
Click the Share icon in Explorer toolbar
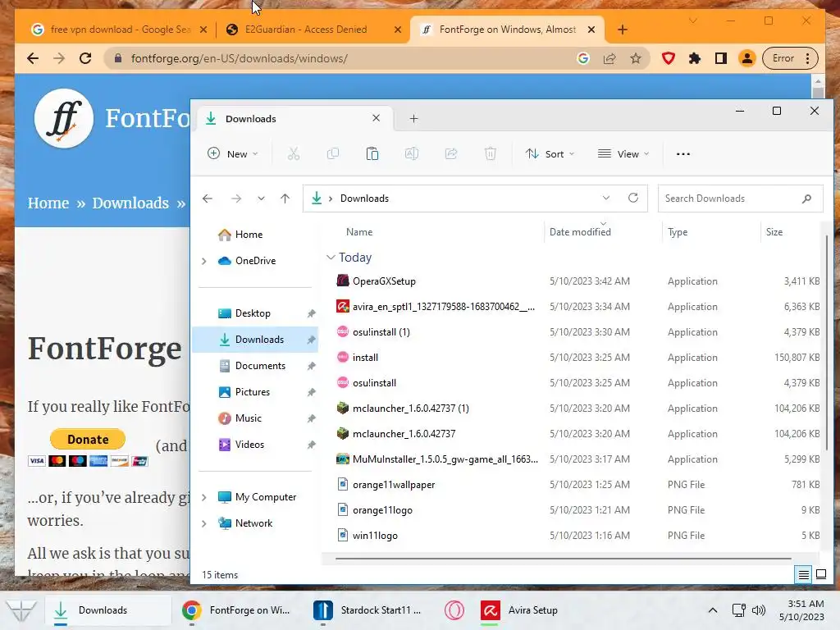(451, 154)
